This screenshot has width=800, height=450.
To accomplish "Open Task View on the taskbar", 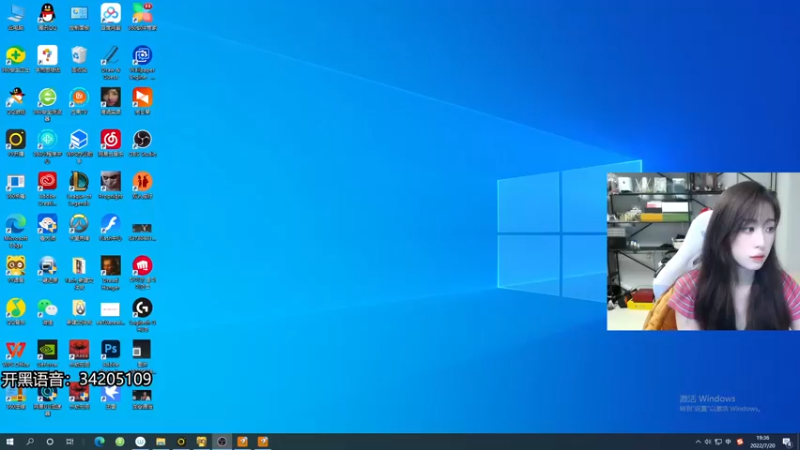I will (70, 442).
